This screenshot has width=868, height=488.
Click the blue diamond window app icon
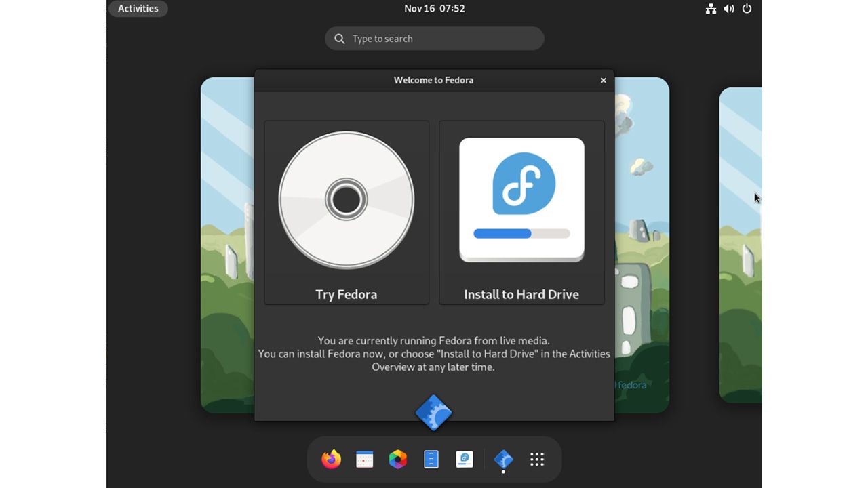point(433,412)
